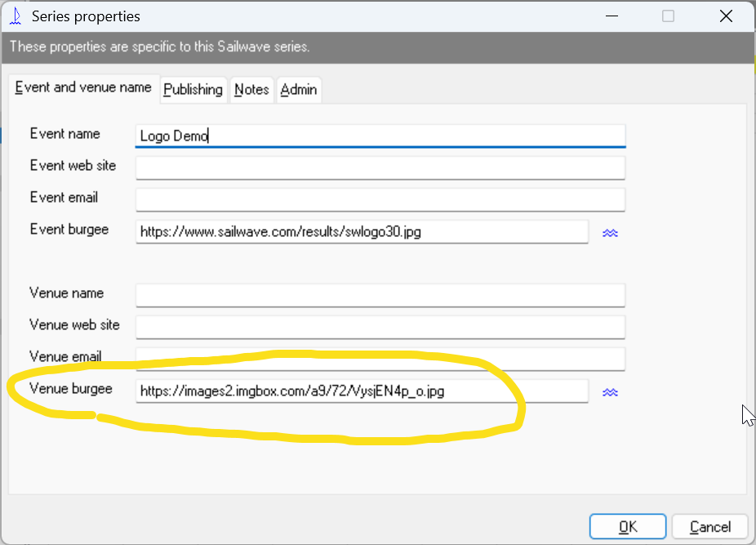Go to the Admin tab
This screenshot has width=756, height=545.
pos(299,90)
